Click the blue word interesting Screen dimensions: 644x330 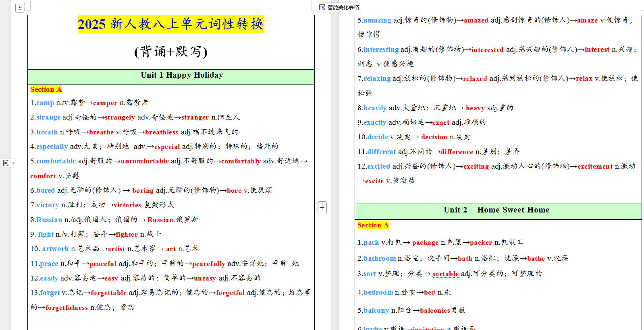381,50
